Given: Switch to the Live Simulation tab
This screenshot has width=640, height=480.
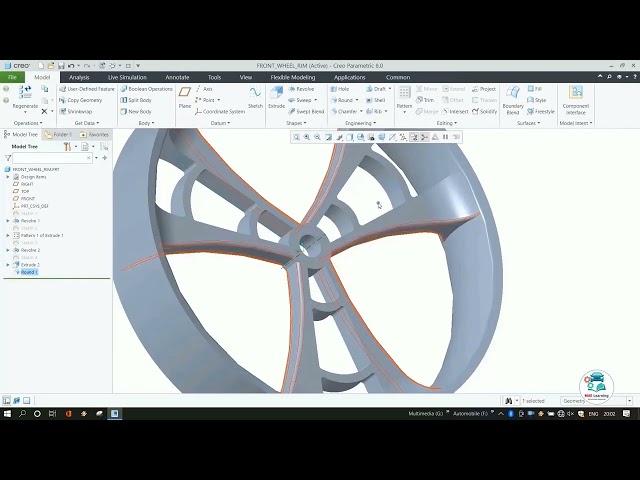Looking at the screenshot, I should pyautogui.click(x=127, y=77).
